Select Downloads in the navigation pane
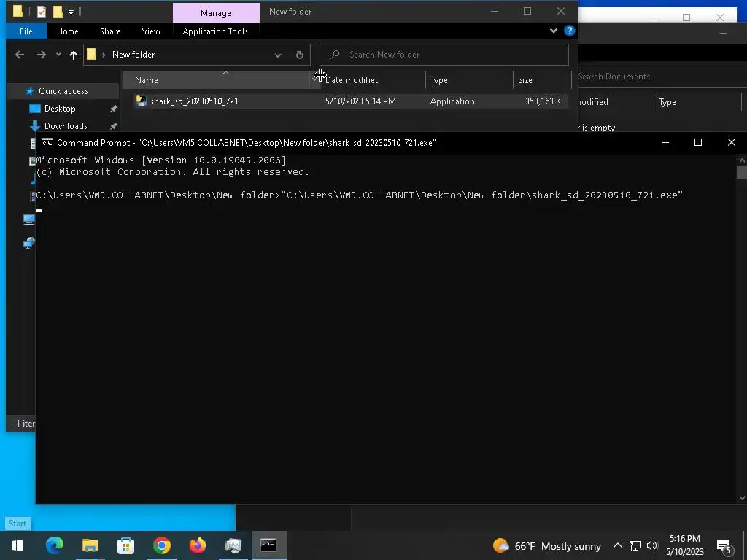 click(x=66, y=126)
